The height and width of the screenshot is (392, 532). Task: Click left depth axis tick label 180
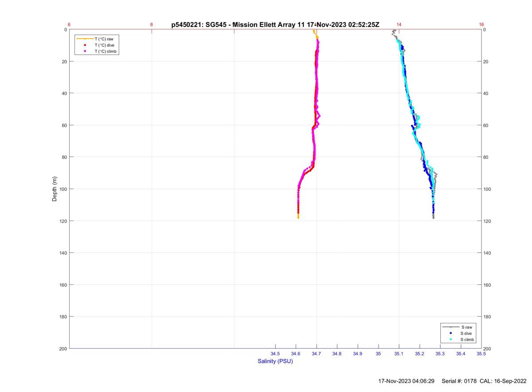[x=63, y=317]
